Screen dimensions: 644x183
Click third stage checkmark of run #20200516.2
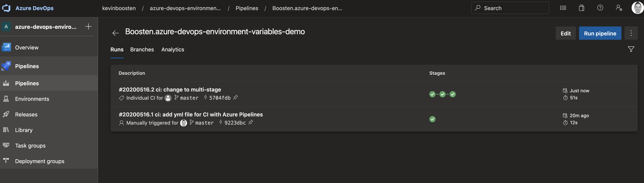pos(452,94)
